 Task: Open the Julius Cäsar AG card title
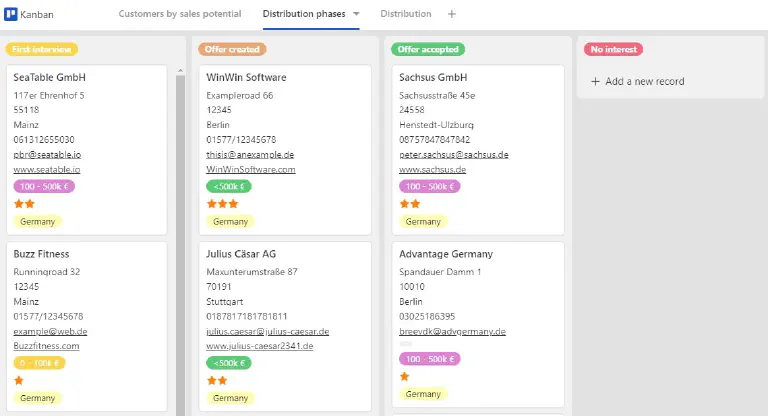coord(241,254)
